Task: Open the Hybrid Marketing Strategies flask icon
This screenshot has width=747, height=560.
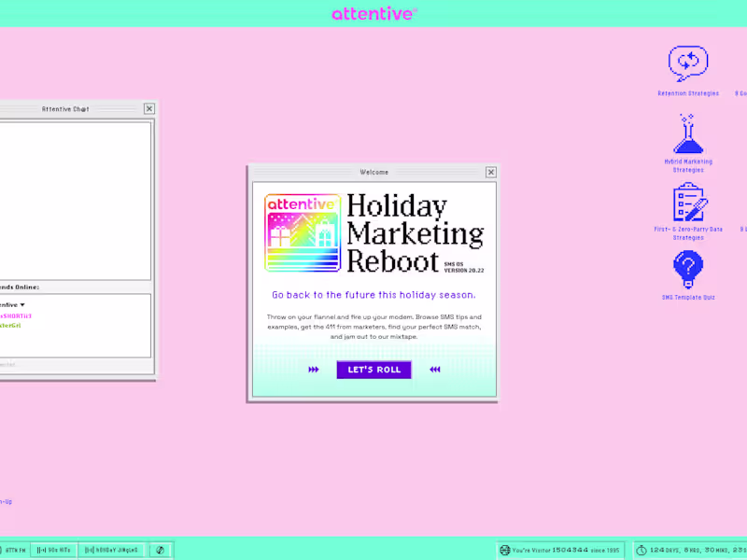Action: (688, 133)
